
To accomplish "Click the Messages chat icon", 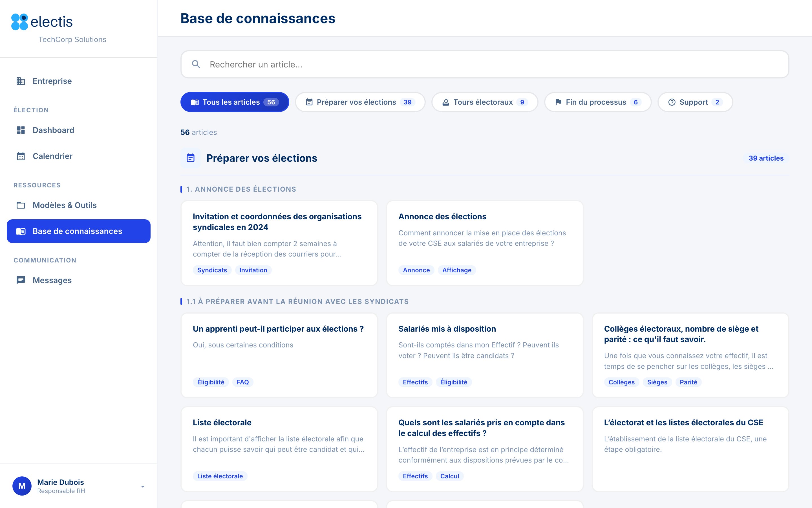I will (x=21, y=280).
